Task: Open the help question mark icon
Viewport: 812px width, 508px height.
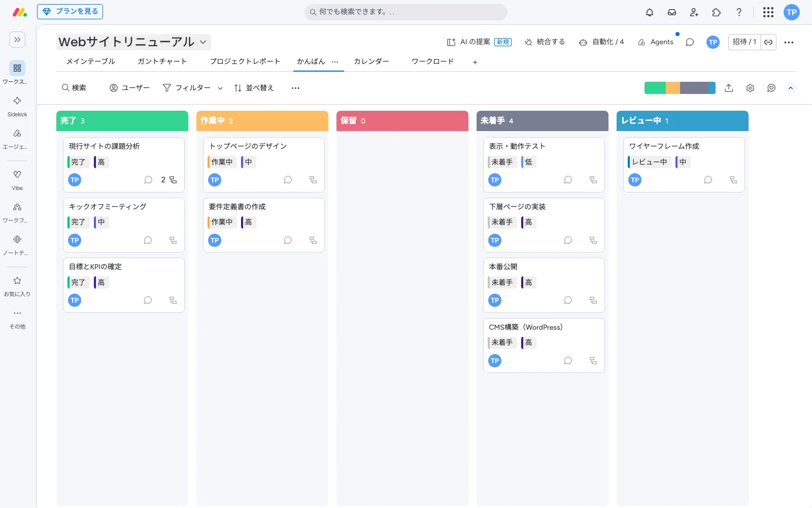Action: coord(739,12)
